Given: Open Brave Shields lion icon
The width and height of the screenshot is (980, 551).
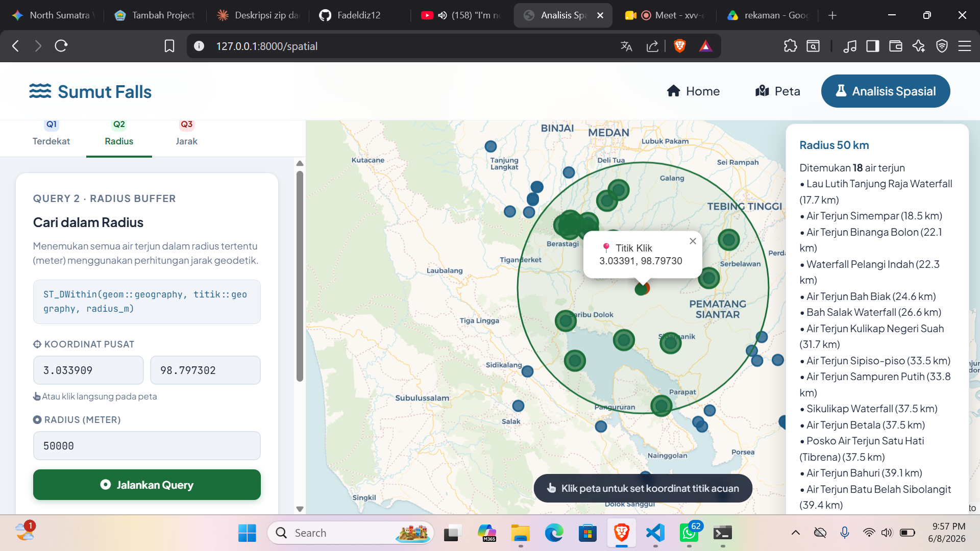Looking at the screenshot, I should coord(679,46).
